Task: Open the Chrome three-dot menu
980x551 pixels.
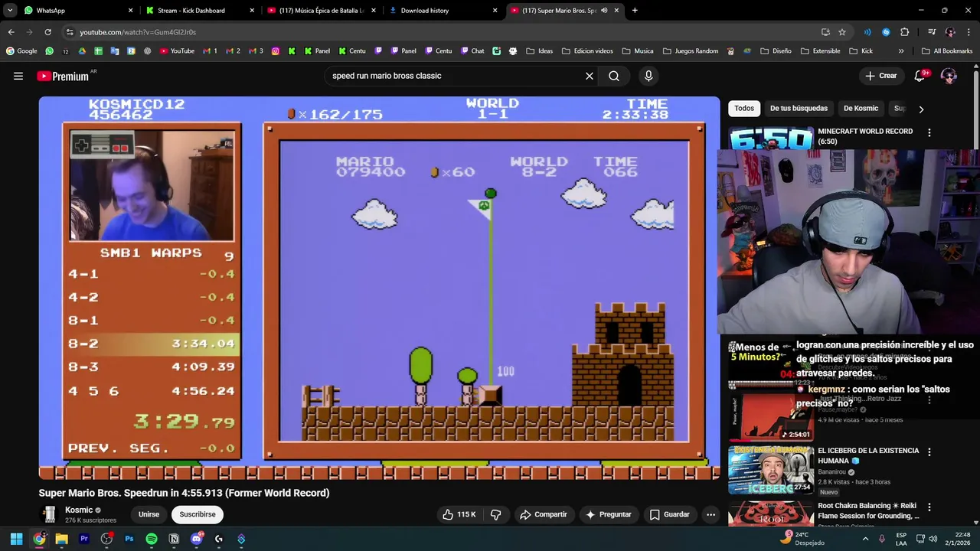Action: click(969, 32)
